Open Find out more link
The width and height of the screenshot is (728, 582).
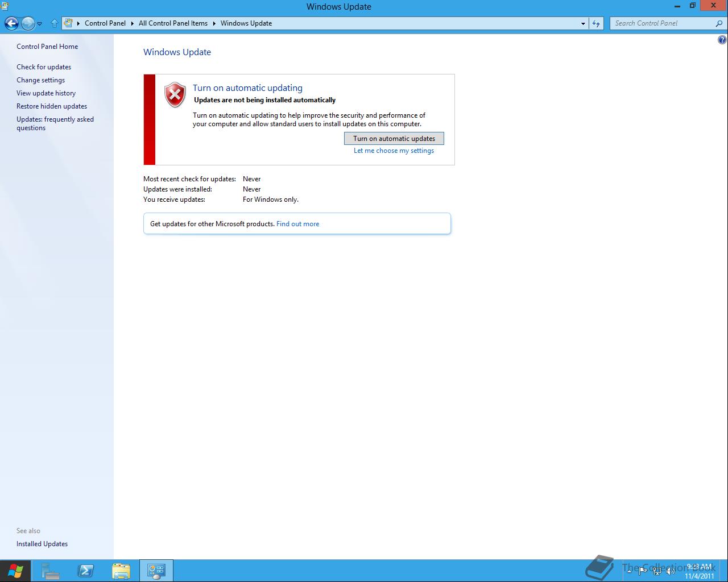click(x=297, y=224)
